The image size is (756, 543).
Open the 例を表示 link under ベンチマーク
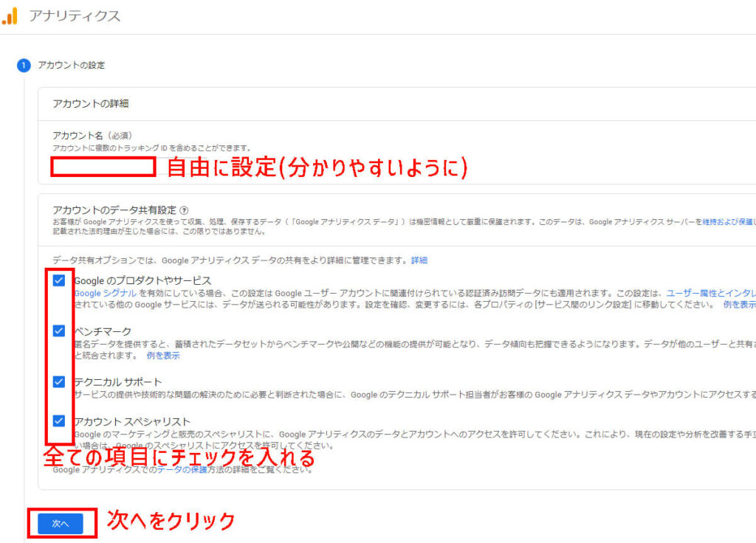[163, 356]
